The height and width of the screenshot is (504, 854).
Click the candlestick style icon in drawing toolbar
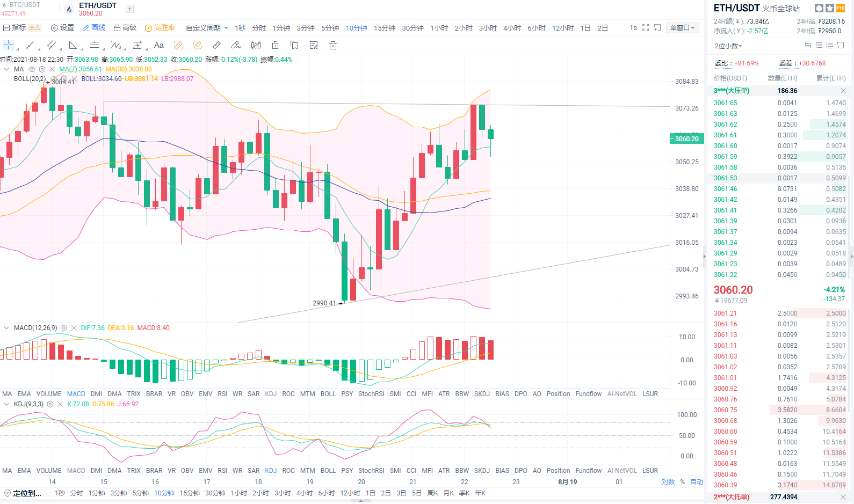coord(256,45)
